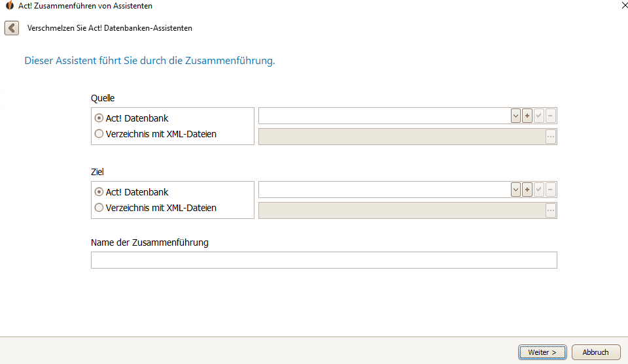Select Act! Datenbank as the Ziel

(x=99, y=192)
